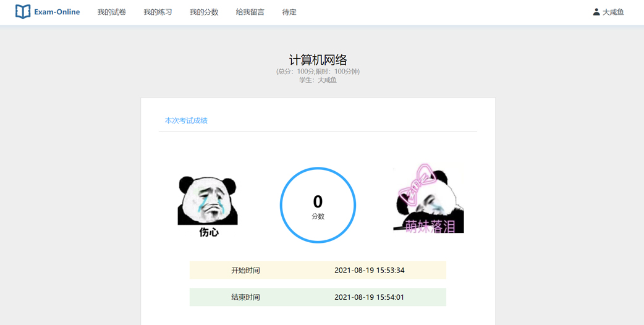Screen dimensions: 644x325
Task: Click the end time 2021-08-19 15:54:01 value
Action: (x=369, y=297)
